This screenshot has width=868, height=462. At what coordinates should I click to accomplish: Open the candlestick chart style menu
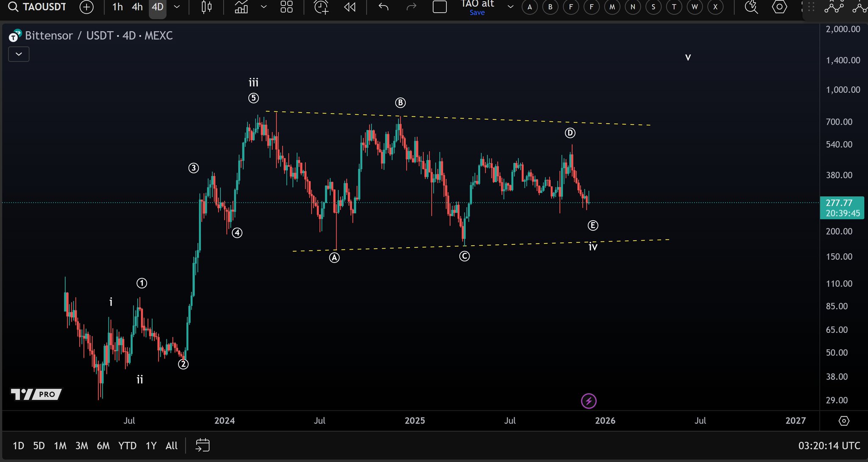206,7
